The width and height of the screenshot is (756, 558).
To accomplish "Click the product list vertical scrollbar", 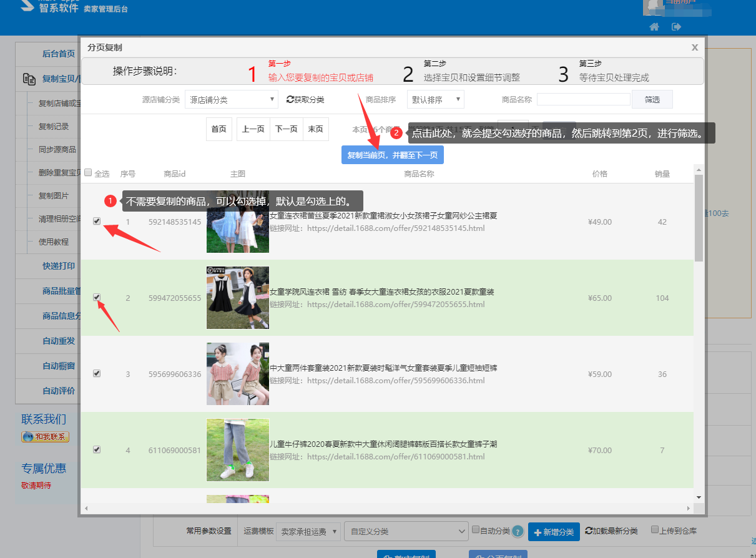I will tap(699, 218).
